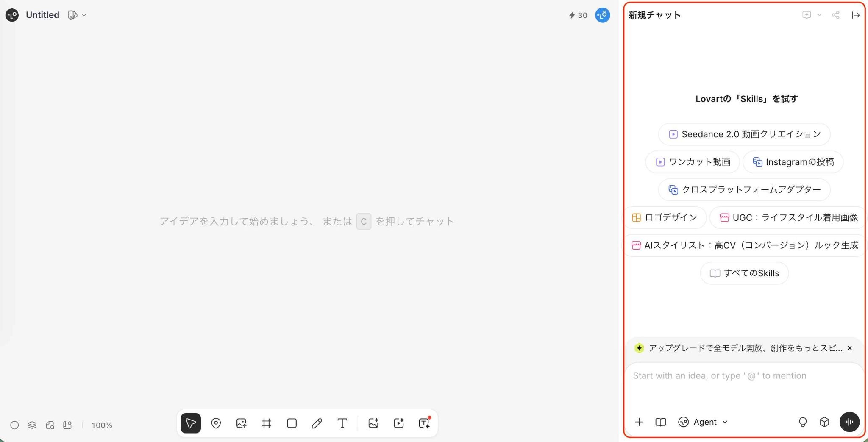
Task: Select the pencil drawing tool
Action: pyautogui.click(x=317, y=423)
